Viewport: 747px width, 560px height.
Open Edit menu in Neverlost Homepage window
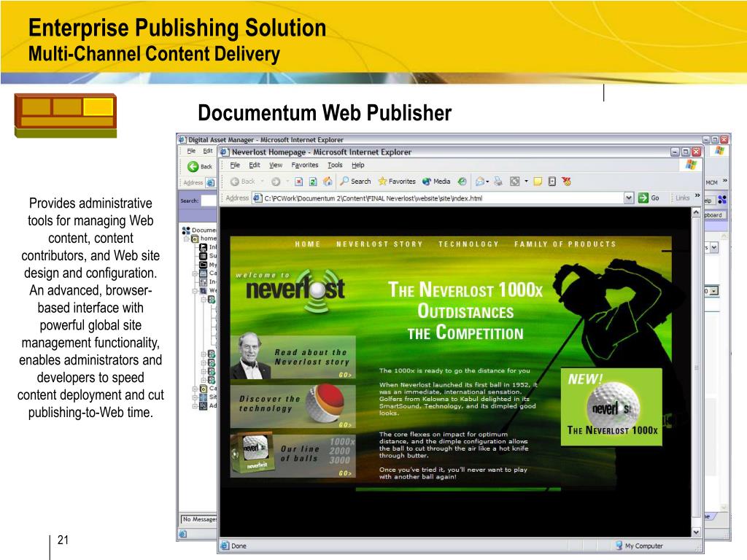click(x=255, y=166)
